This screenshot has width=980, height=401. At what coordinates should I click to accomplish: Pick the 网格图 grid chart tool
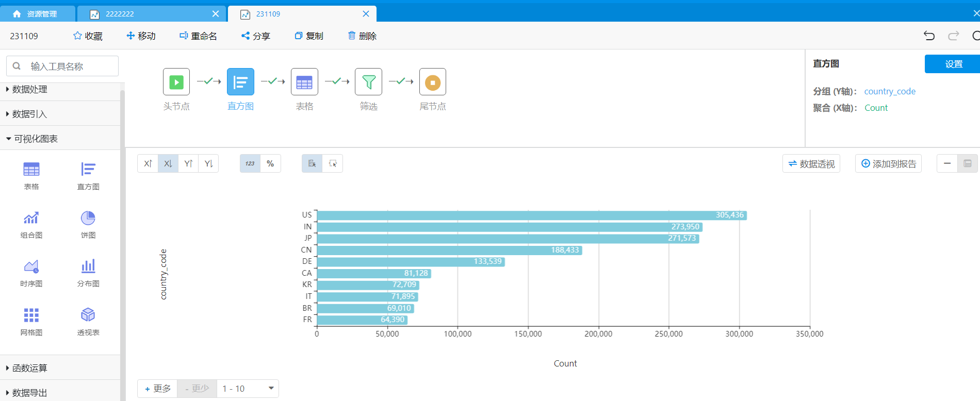pos(31,321)
